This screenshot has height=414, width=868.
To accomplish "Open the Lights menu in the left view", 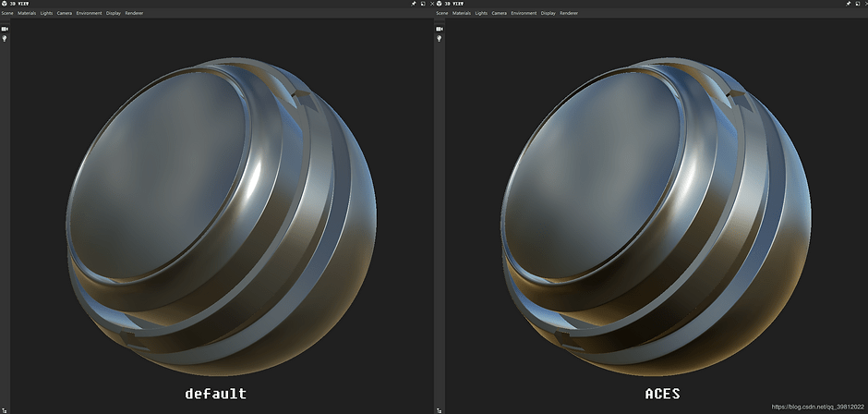I will 46,14.
